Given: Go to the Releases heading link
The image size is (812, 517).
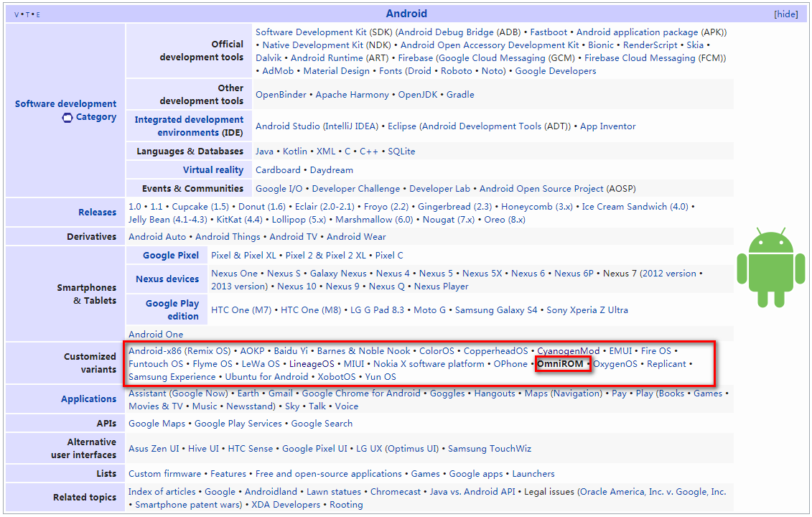Looking at the screenshot, I should [98, 213].
